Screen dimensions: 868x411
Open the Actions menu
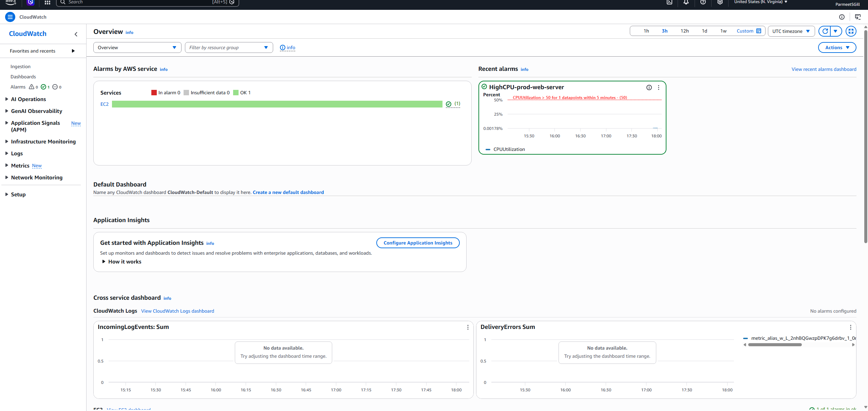point(836,47)
